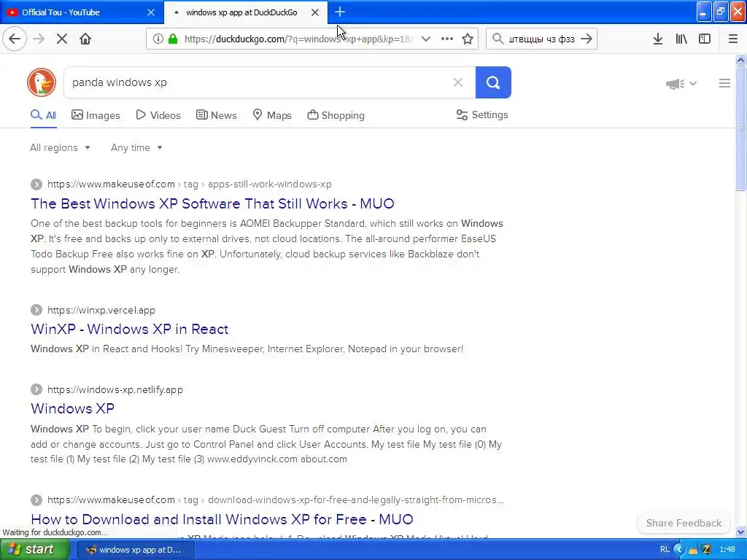Click the vertical scrollbar thumb
This screenshot has height=560, width=747.
click(x=740, y=128)
